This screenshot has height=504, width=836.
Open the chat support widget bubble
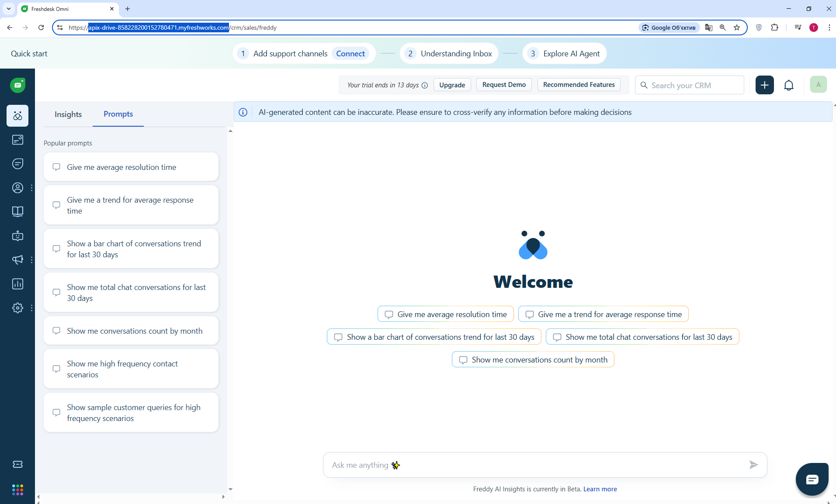(812, 480)
